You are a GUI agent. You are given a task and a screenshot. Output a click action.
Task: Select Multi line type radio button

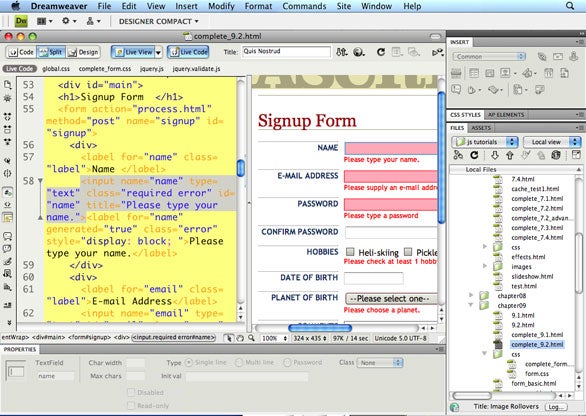click(x=239, y=362)
